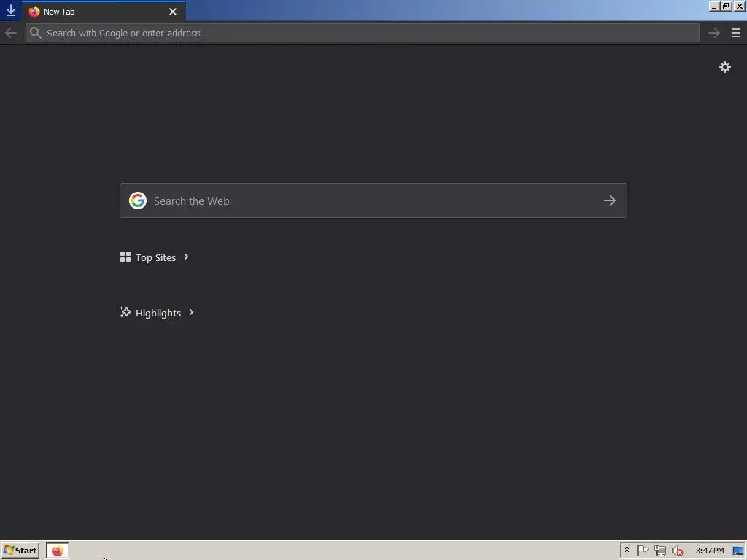The width and height of the screenshot is (747, 560).
Task: Open the Windows Start menu
Action: (20, 551)
